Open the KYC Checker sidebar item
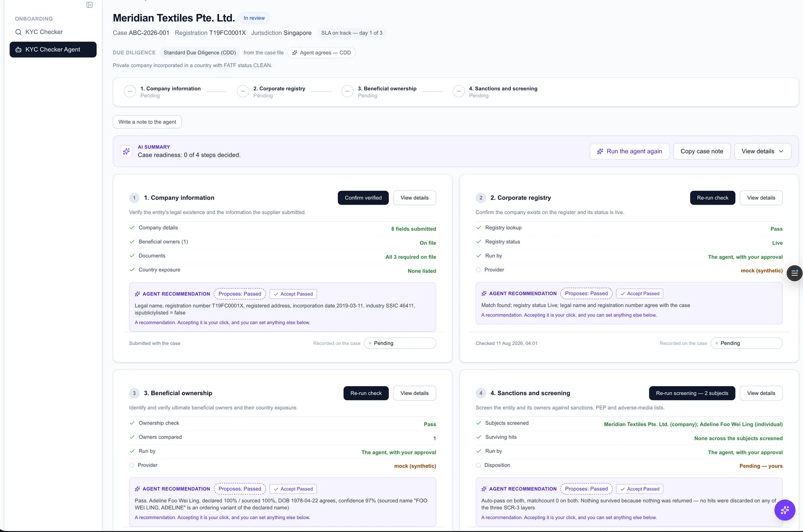The height and width of the screenshot is (532, 803). 53,32
